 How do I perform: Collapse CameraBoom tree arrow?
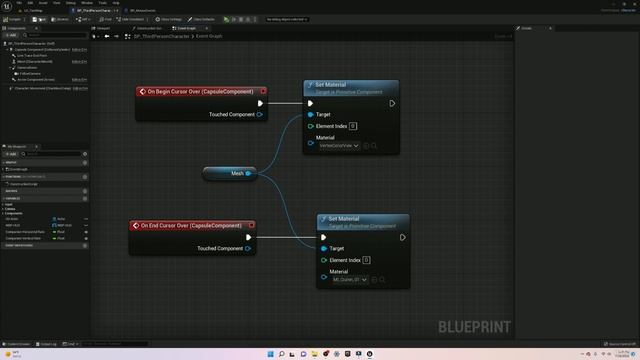click(10, 68)
